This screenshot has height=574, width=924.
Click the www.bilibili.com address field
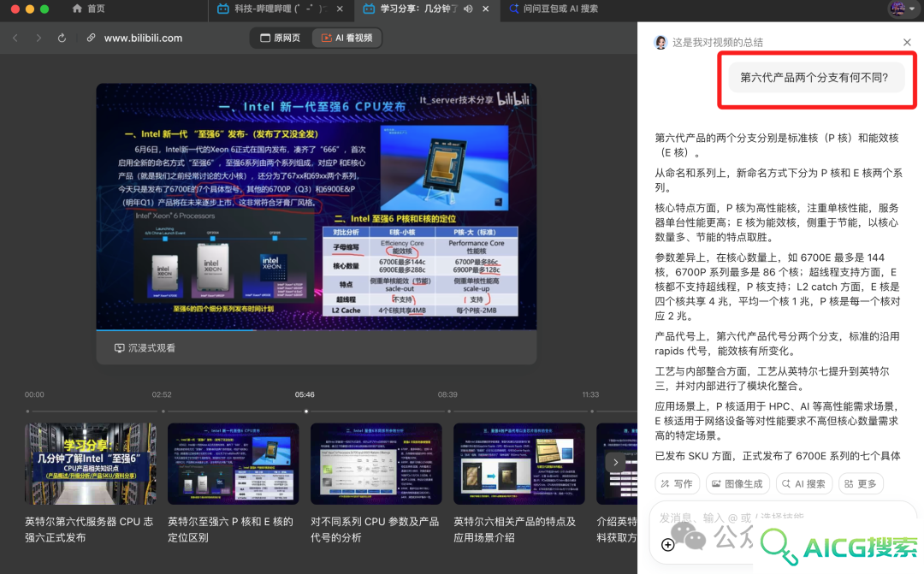point(143,38)
